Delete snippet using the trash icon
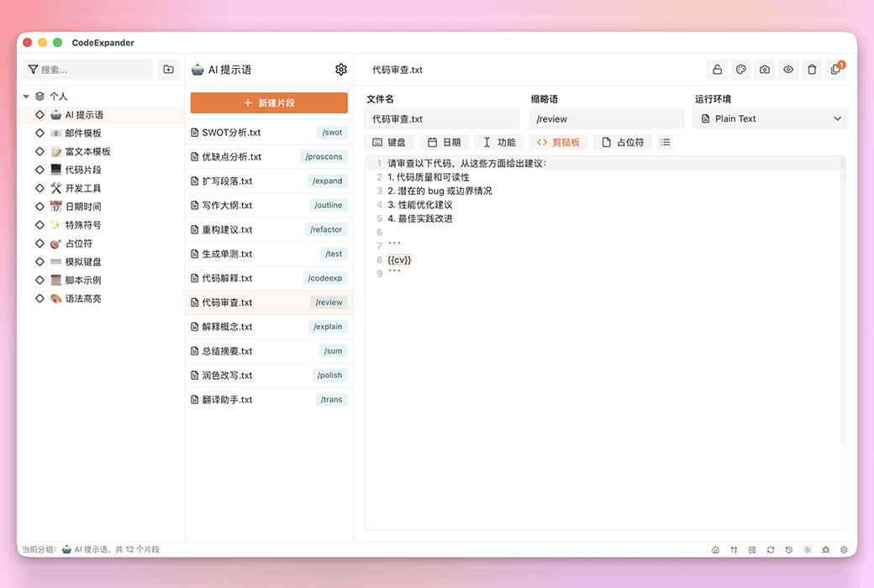Image resolution: width=874 pixels, height=588 pixels. tap(811, 70)
